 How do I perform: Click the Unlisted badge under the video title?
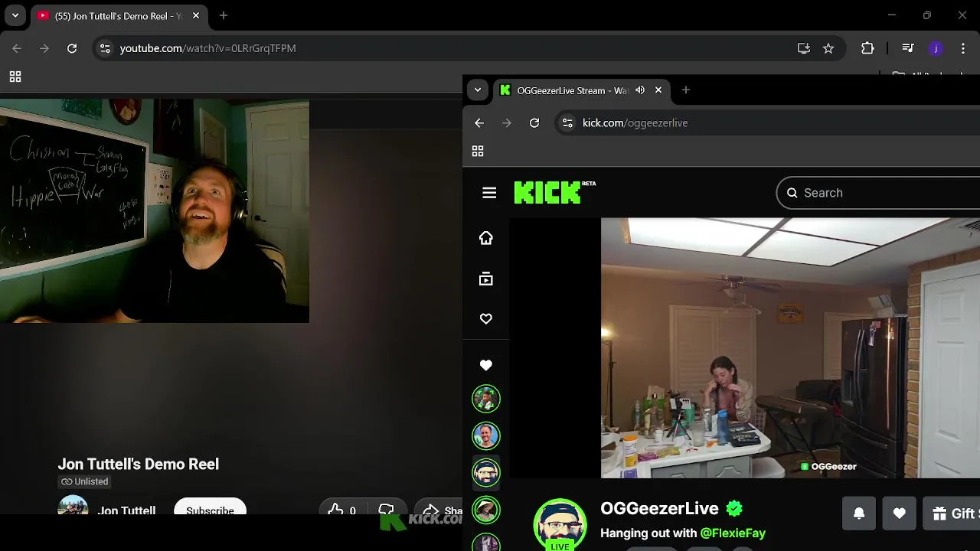coord(85,481)
